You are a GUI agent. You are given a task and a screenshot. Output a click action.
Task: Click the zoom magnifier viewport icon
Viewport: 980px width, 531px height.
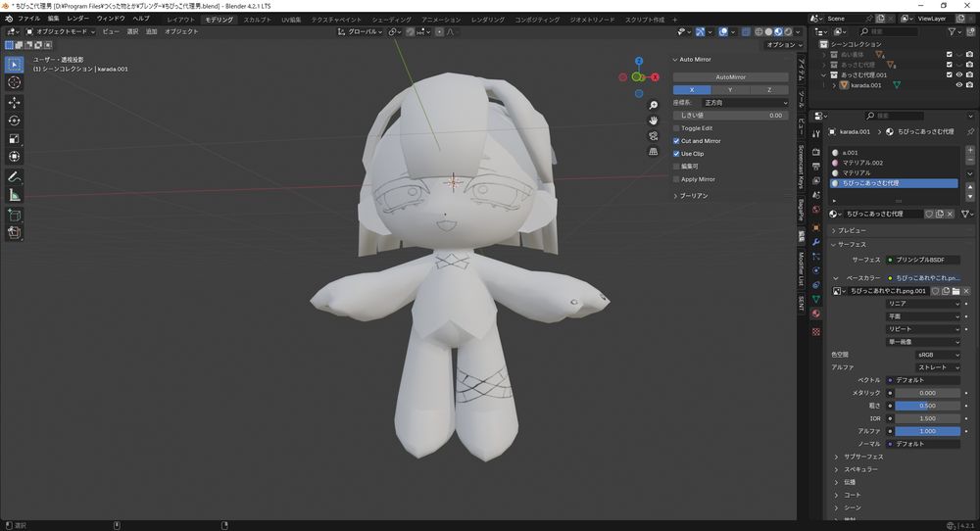click(x=653, y=105)
